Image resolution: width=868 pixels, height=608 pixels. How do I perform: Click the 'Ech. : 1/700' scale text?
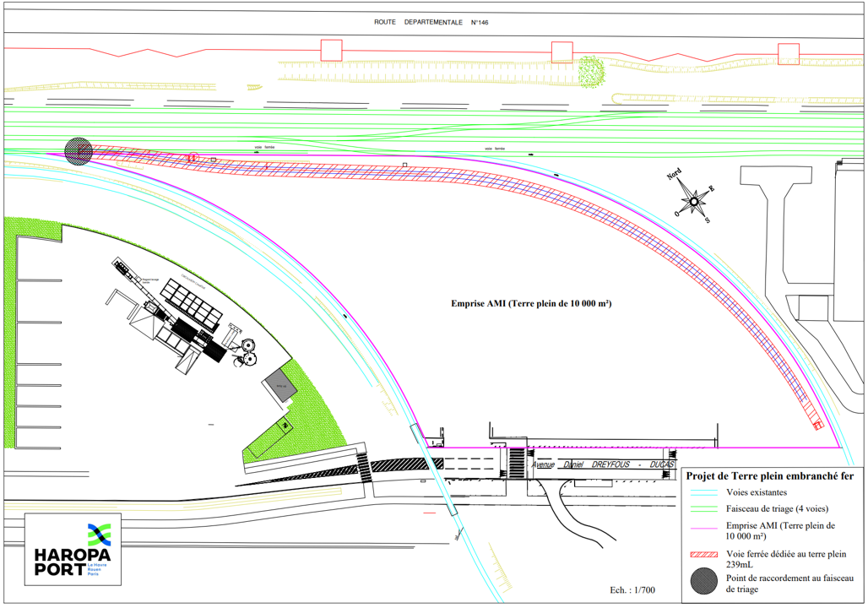(631, 589)
